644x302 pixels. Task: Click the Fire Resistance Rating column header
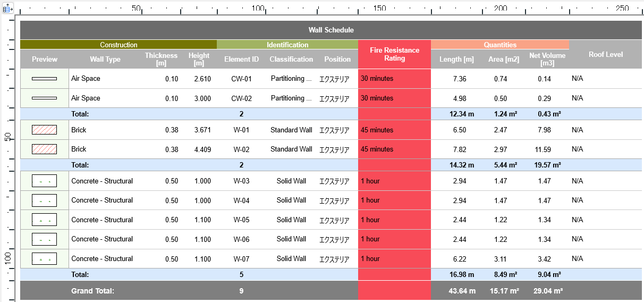(x=394, y=54)
